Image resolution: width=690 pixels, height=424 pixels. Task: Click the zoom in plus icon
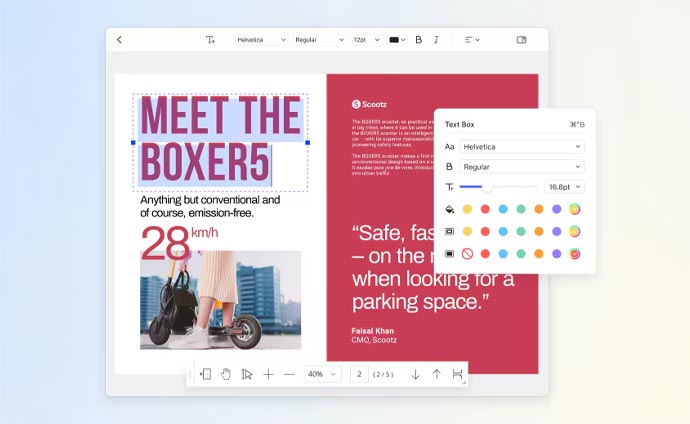pos(268,374)
